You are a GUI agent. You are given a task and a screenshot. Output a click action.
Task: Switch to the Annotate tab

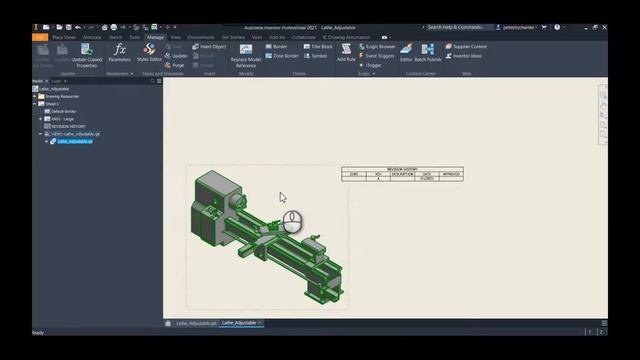pyautogui.click(x=92, y=37)
